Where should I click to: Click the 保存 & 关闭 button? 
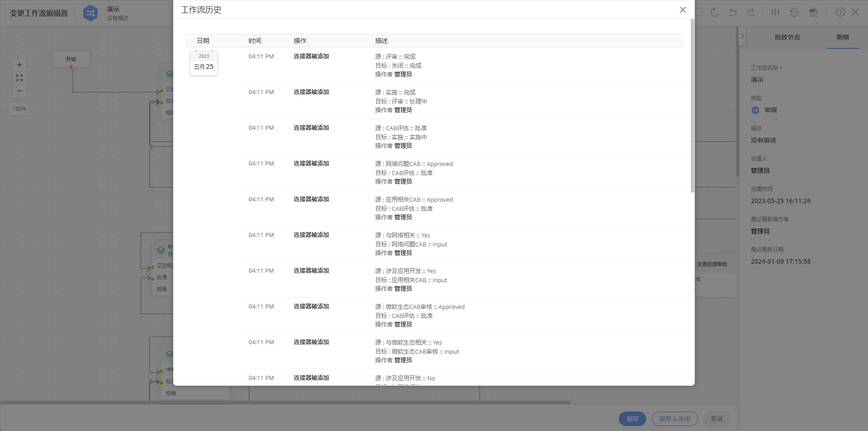(675, 419)
